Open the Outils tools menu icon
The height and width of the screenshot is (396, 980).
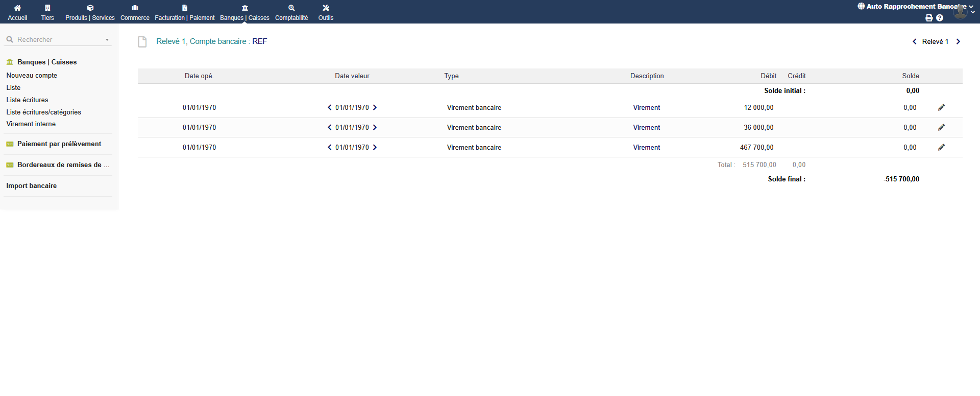[x=326, y=8]
